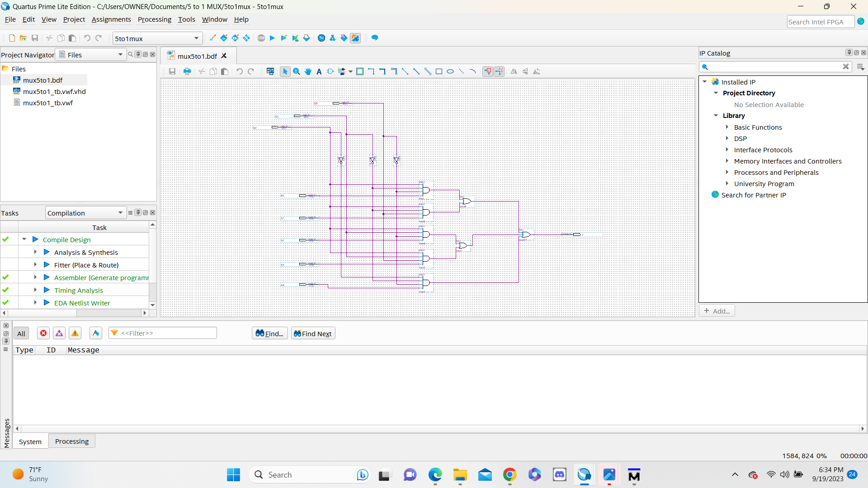This screenshot has height=488, width=868.
Task: Select the Oval drawing tool
Action: click(x=450, y=71)
